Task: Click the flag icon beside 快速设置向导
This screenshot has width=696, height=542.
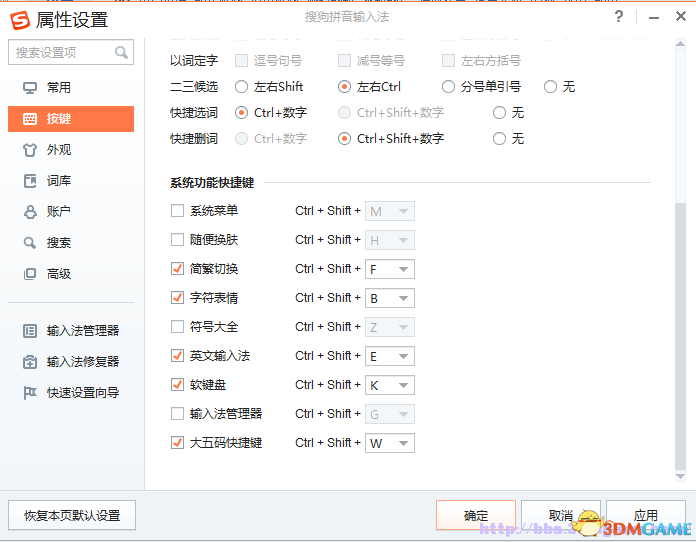Action: point(30,393)
